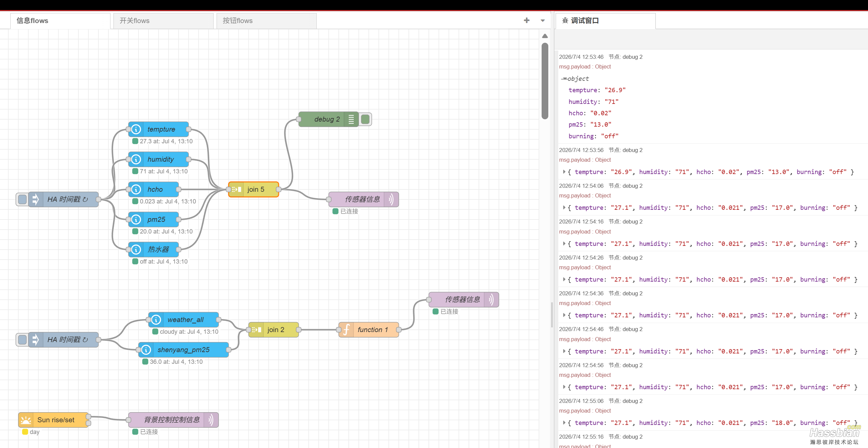Click status text '27.3 at: Jul 4, 13:10'
This screenshot has width=868, height=448.
pyautogui.click(x=166, y=141)
